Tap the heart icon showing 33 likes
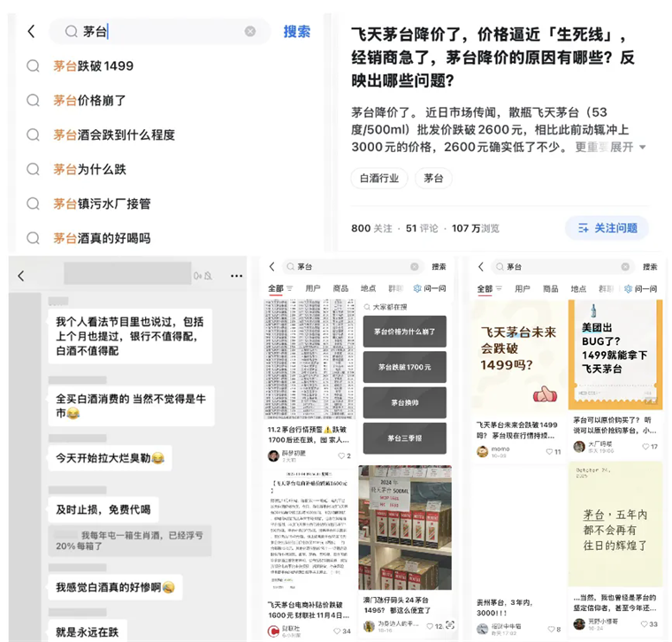 [x=643, y=623]
